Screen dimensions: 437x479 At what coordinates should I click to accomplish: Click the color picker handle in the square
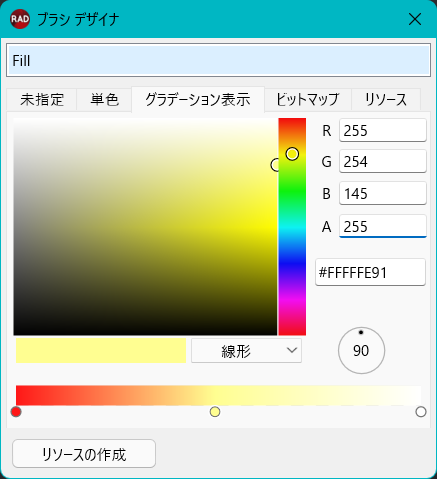pos(275,165)
